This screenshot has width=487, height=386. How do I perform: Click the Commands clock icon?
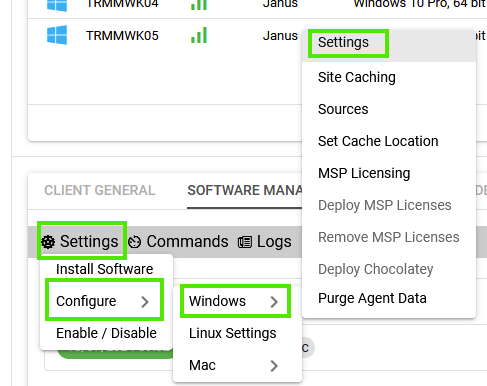tap(135, 242)
